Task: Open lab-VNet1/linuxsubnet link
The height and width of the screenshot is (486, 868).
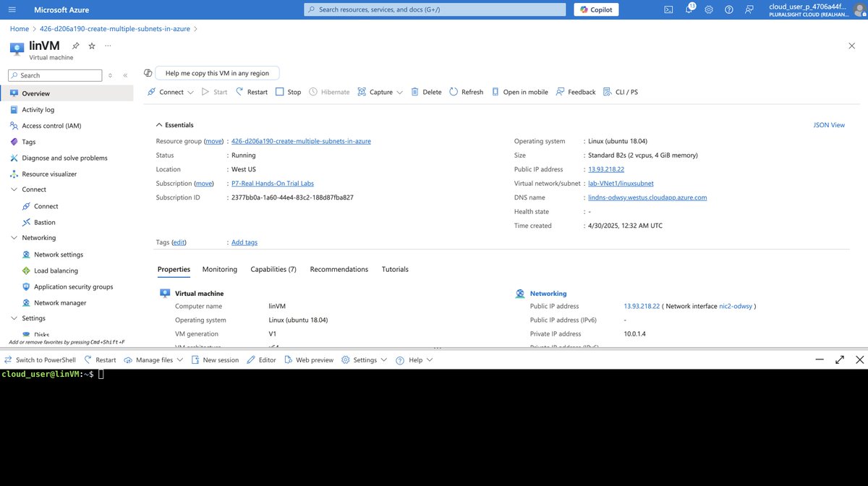Action: tap(621, 184)
